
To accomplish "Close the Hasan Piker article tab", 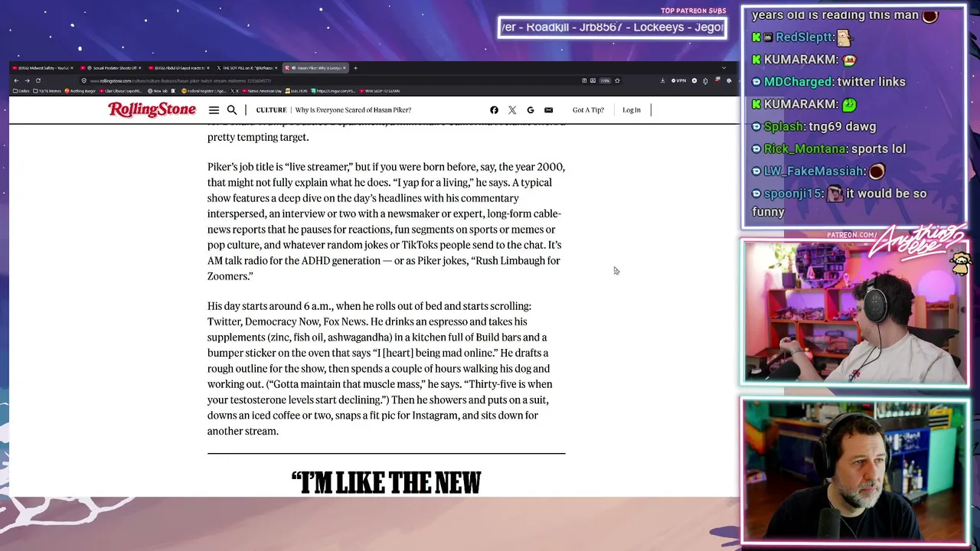I will point(345,68).
